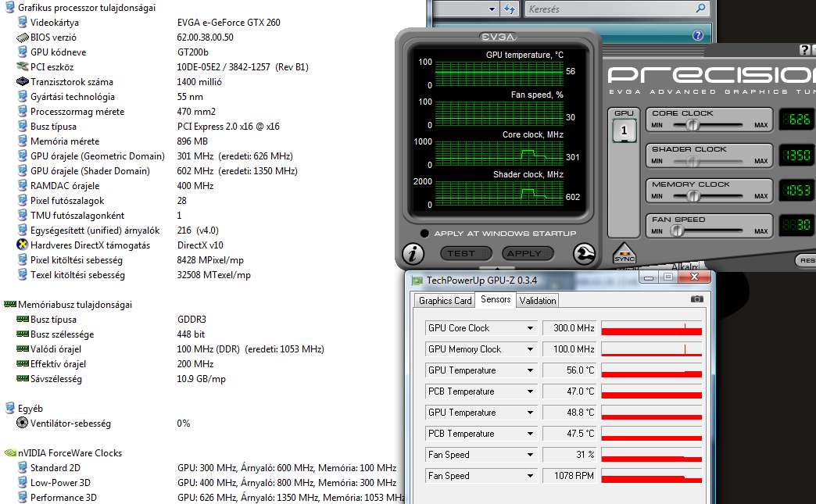Click the PCI eszköz card icon
816x504 pixels.
23,66
